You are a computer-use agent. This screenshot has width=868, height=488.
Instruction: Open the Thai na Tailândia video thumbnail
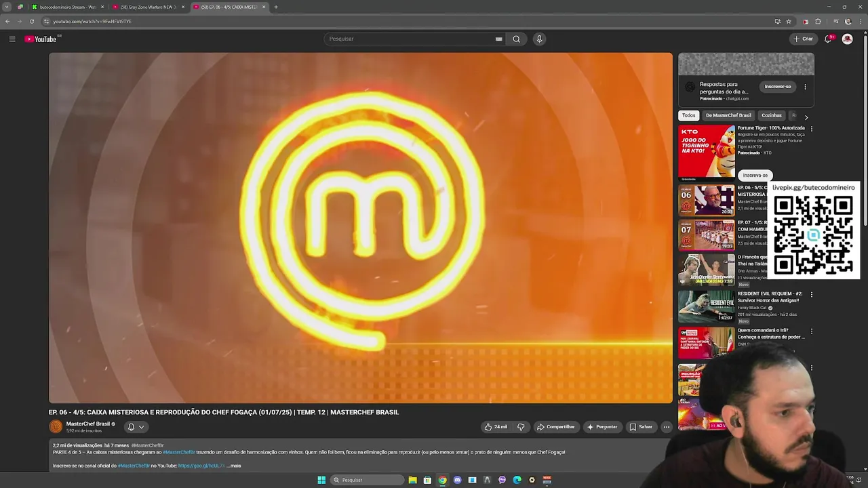tap(707, 270)
